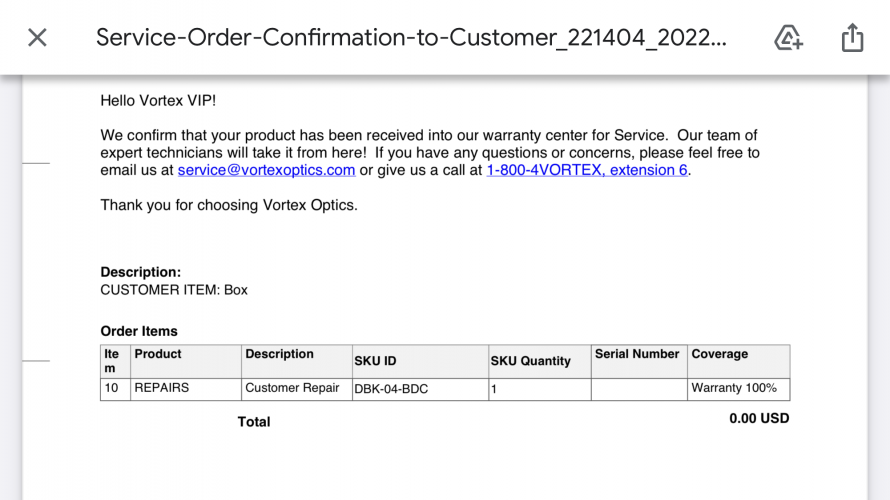Tap the Serial Number column header
The width and height of the screenshot is (890, 500).
pyautogui.click(x=637, y=354)
